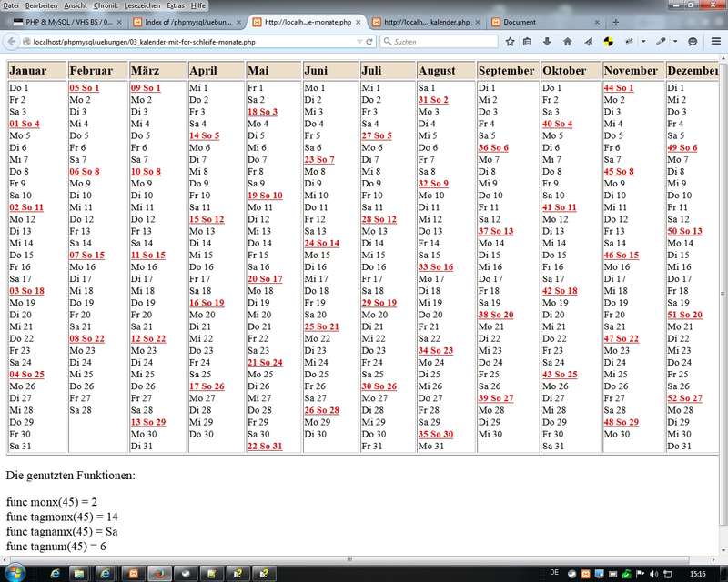
Task: Click the '05 So 1' link in Februar
Action: (x=85, y=87)
